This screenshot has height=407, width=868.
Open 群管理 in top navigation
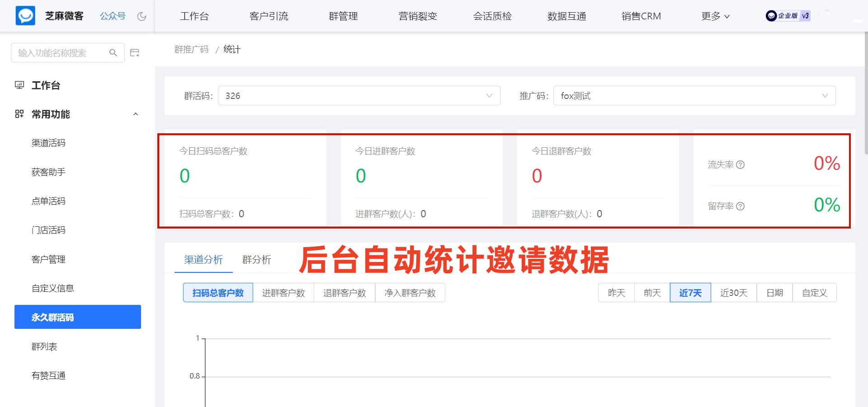pos(343,16)
